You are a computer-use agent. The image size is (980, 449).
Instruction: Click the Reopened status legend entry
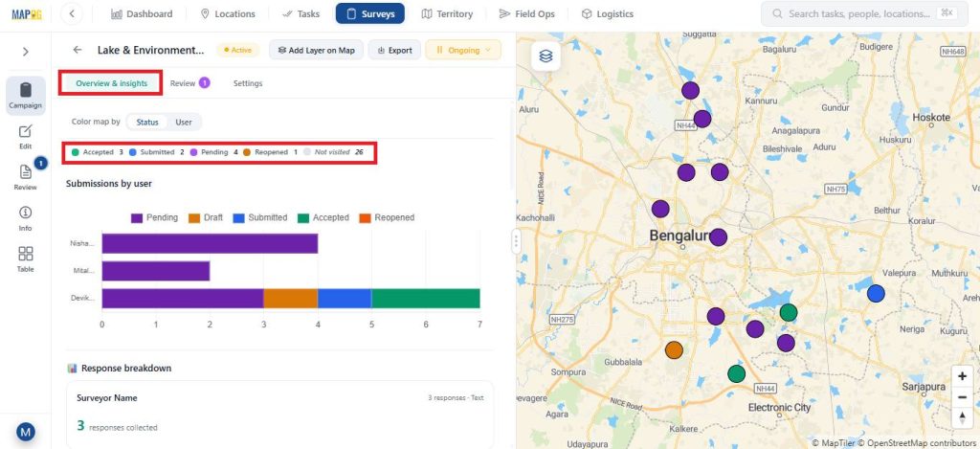coord(270,152)
